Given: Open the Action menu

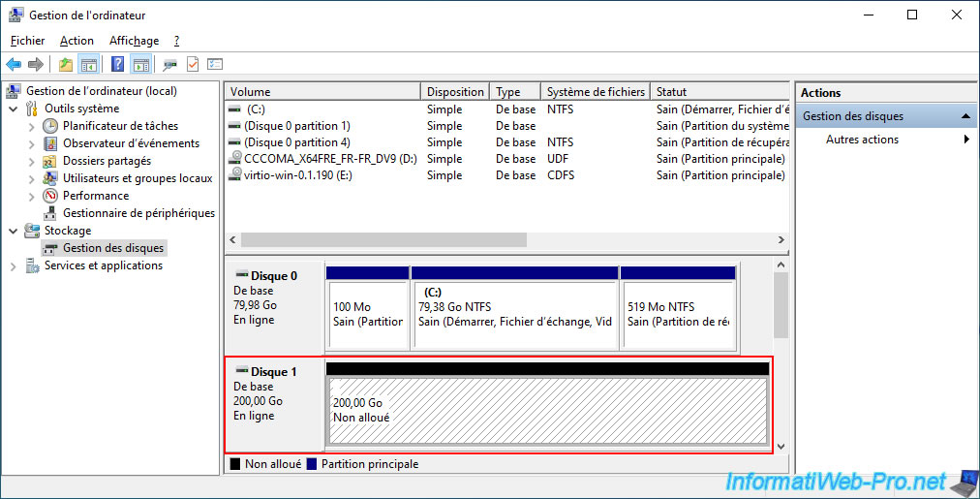Looking at the screenshot, I should click(77, 41).
